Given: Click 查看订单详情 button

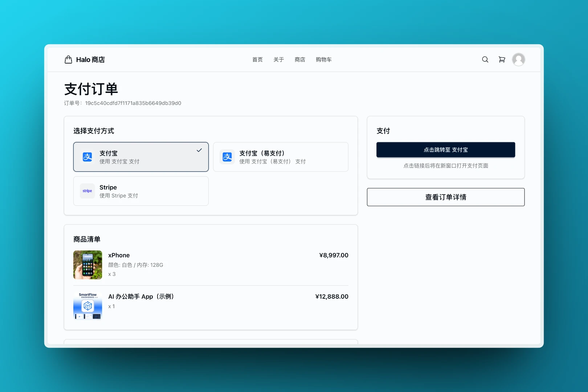Looking at the screenshot, I should [446, 197].
